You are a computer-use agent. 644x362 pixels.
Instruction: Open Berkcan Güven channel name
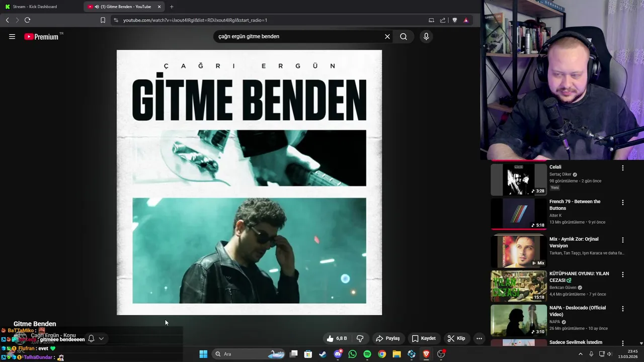(x=562, y=288)
